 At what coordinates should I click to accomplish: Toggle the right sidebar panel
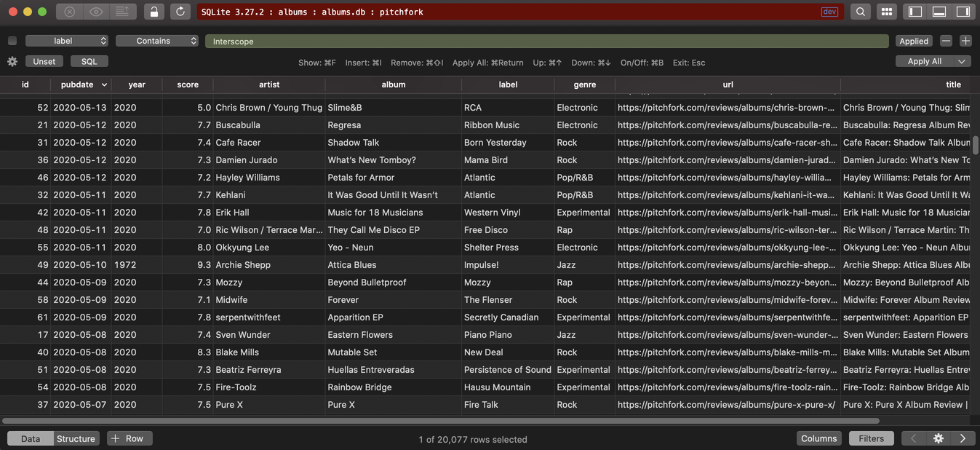tap(963, 12)
